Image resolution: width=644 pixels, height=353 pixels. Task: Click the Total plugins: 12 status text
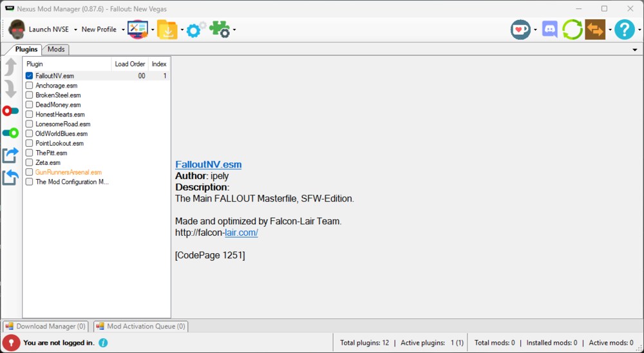pyautogui.click(x=365, y=343)
